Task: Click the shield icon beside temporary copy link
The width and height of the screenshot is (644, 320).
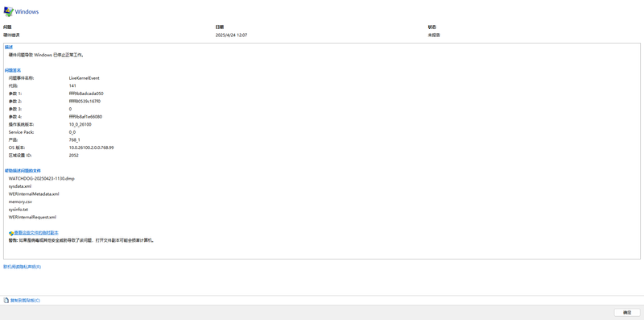Action: pos(11,233)
